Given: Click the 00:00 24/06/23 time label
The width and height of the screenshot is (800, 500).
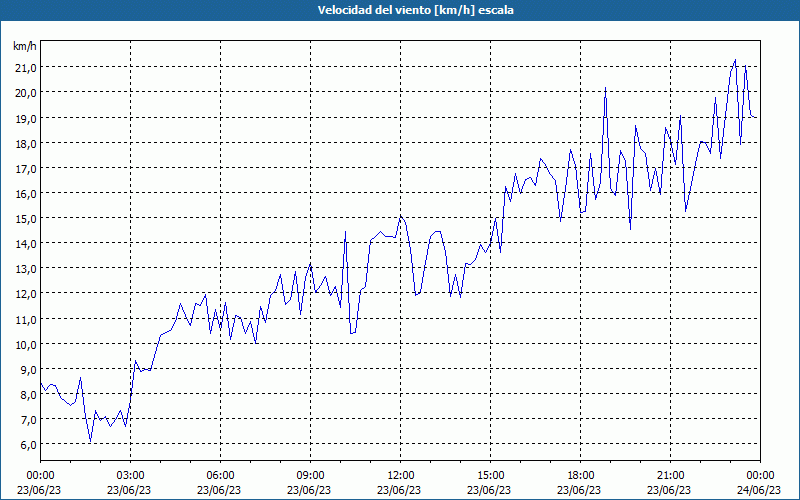Looking at the screenshot, I should [759, 483].
